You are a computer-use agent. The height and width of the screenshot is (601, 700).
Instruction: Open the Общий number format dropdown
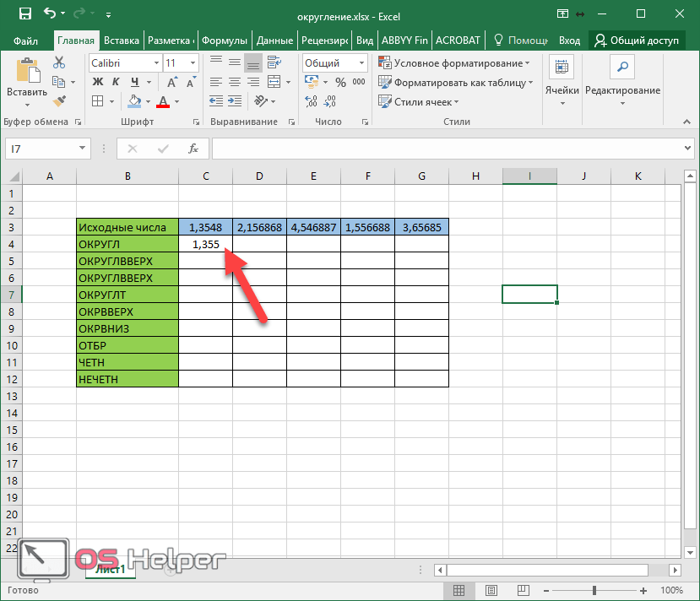pyautogui.click(x=361, y=63)
